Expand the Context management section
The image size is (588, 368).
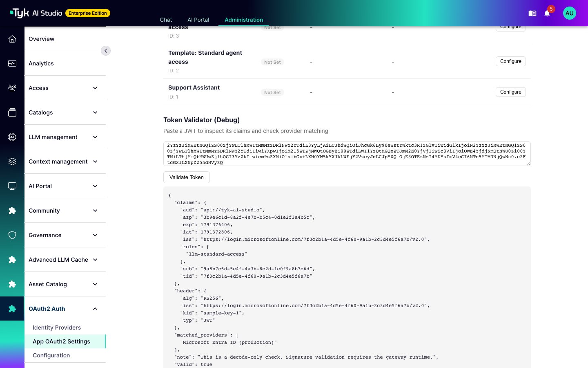(x=95, y=162)
